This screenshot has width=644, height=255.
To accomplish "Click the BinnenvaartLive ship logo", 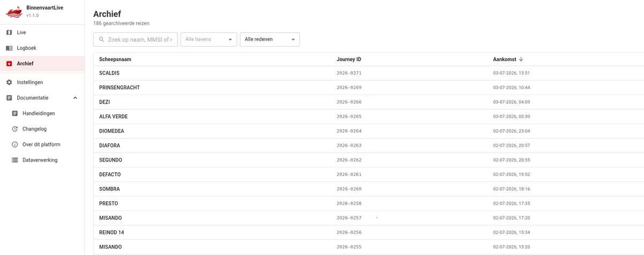I will [x=14, y=11].
